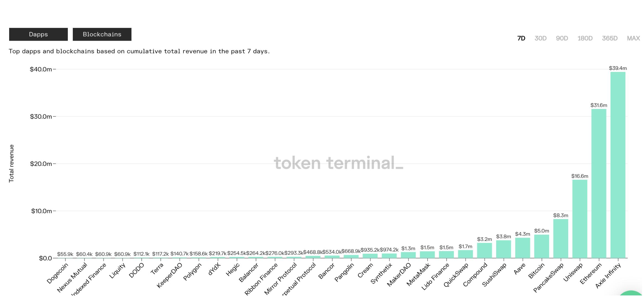Viewport: 644px width, 304px height.
Task: Click the Aave $4.3m bar
Action: point(523,248)
